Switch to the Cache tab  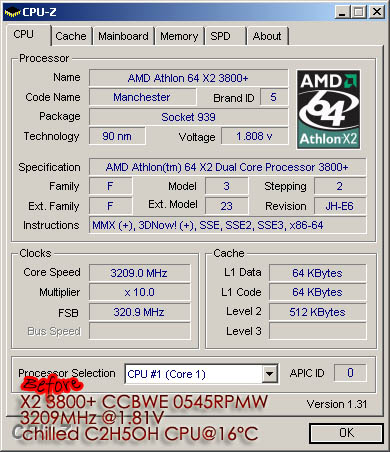(71, 36)
